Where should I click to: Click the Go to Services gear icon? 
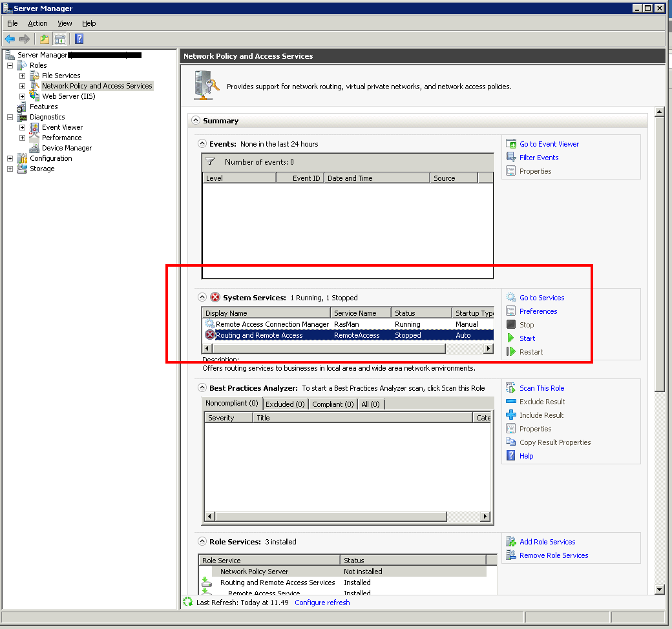[511, 297]
